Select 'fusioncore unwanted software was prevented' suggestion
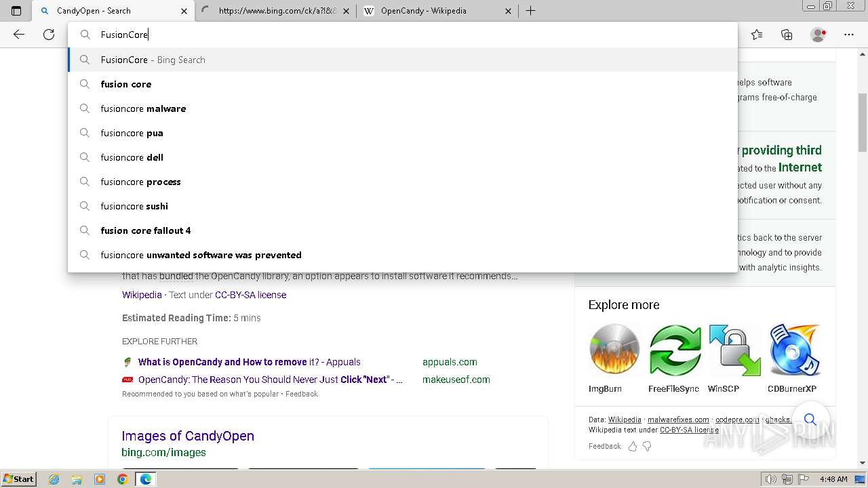Image resolution: width=868 pixels, height=488 pixels. pyautogui.click(x=403, y=255)
